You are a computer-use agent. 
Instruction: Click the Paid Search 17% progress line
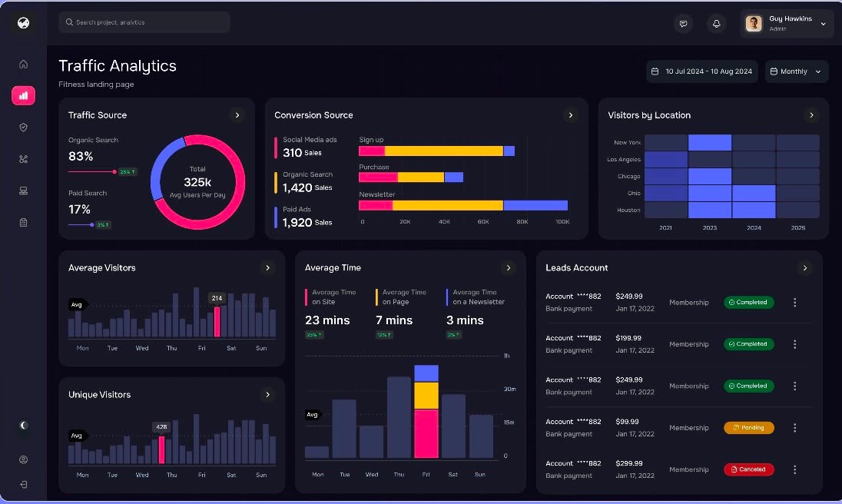(x=81, y=224)
